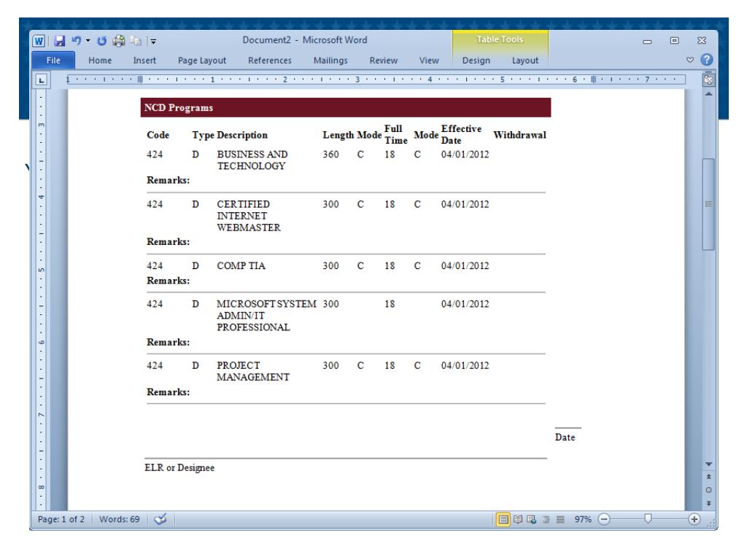Open Word Help question mark icon
The width and height of the screenshot is (747, 560).
pos(707,60)
